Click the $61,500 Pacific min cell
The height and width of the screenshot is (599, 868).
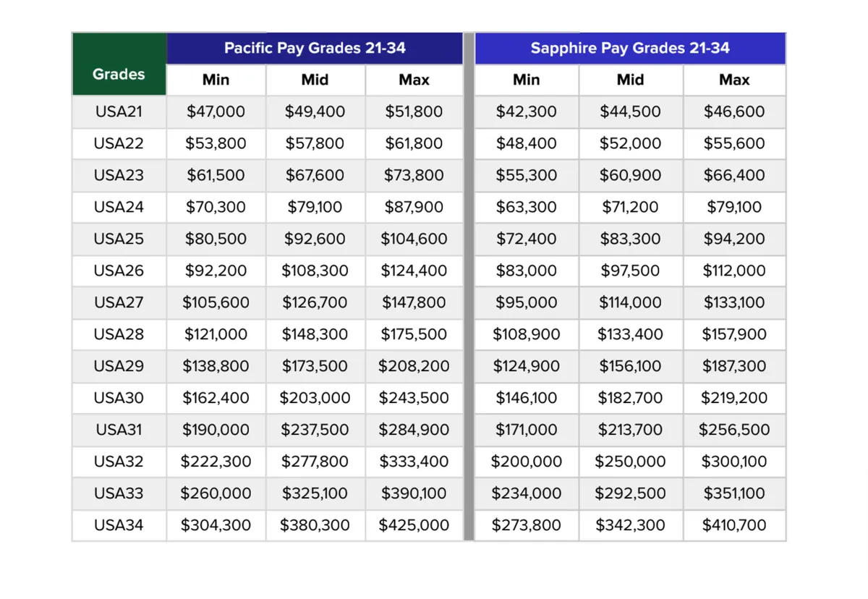(x=216, y=175)
